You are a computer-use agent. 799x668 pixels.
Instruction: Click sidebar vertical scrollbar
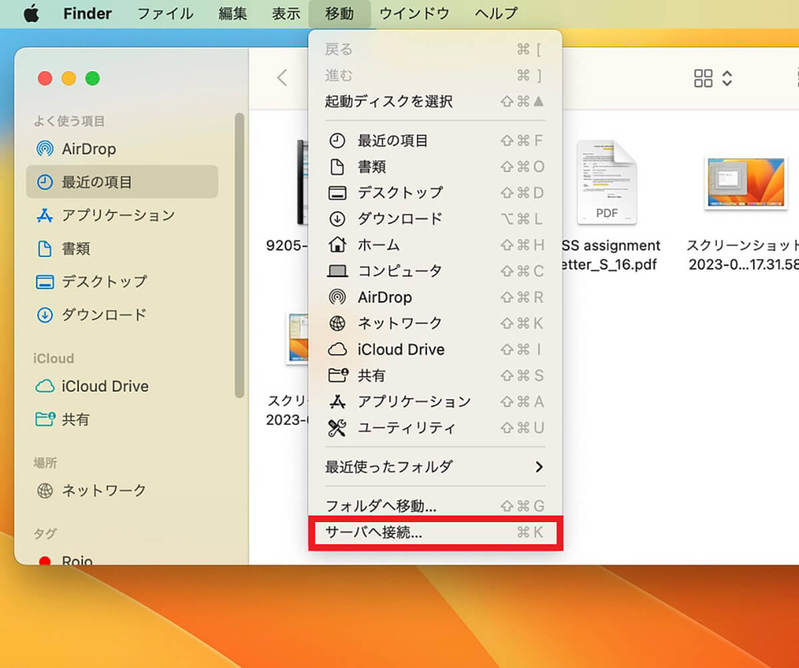(239, 255)
